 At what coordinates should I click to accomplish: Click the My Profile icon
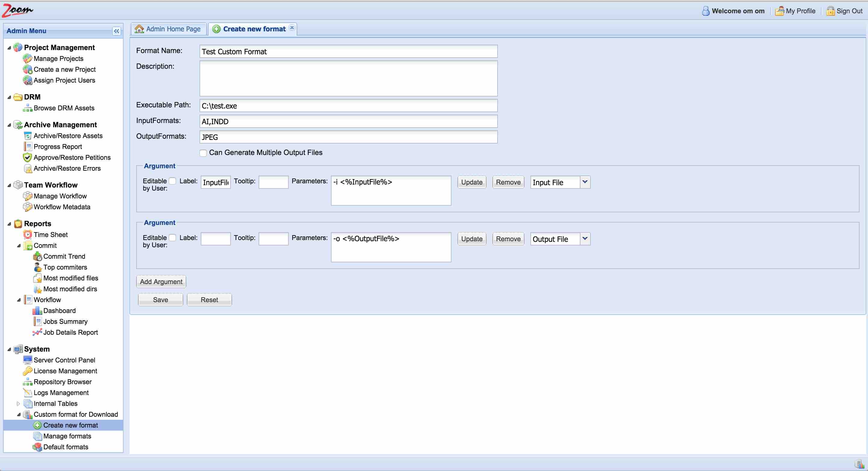[x=779, y=11]
